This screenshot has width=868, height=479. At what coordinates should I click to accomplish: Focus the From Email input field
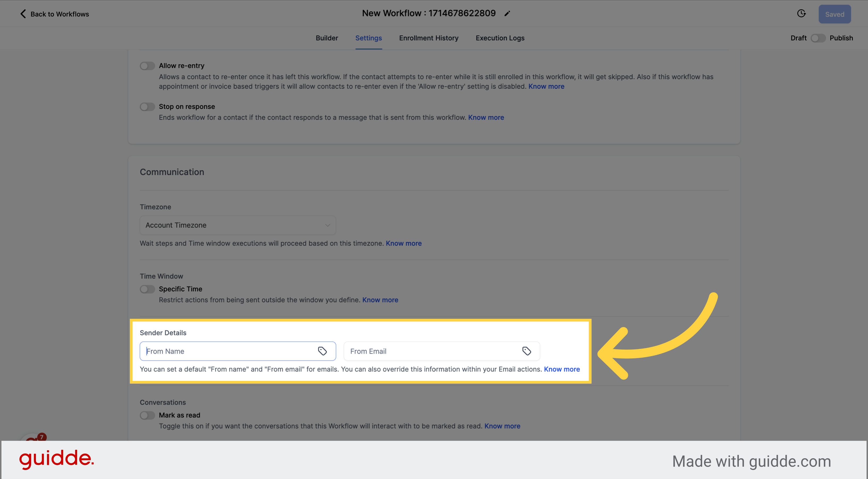[x=441, y=351]
